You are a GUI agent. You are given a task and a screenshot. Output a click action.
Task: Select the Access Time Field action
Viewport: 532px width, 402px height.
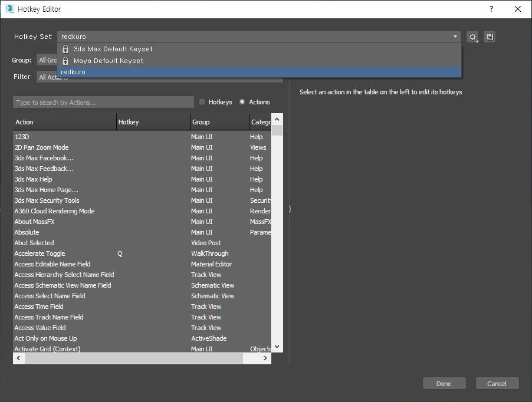[x=142, y=307]
